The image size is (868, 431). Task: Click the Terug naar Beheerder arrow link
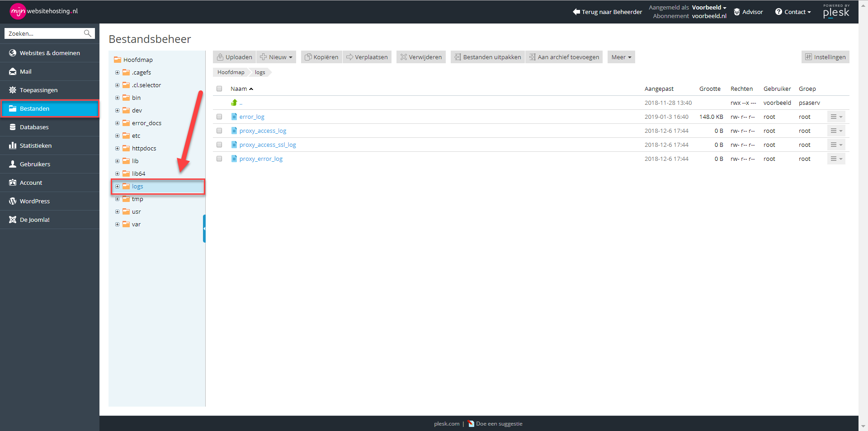[x=607, y=12]
